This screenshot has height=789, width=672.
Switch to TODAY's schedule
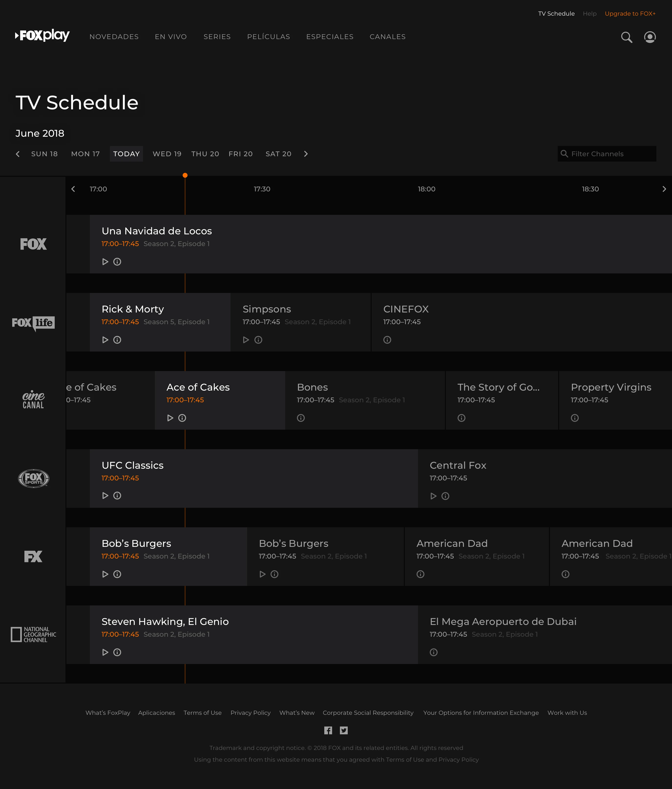click(x=126, y=154)
